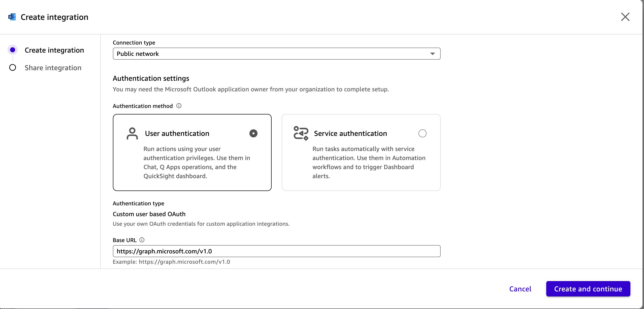Click the Create and continue button
644x309 pixels.
588,289
